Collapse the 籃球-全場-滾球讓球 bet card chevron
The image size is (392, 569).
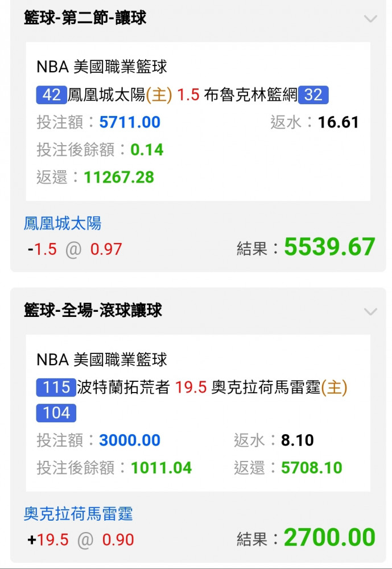[x=370, y=311]
